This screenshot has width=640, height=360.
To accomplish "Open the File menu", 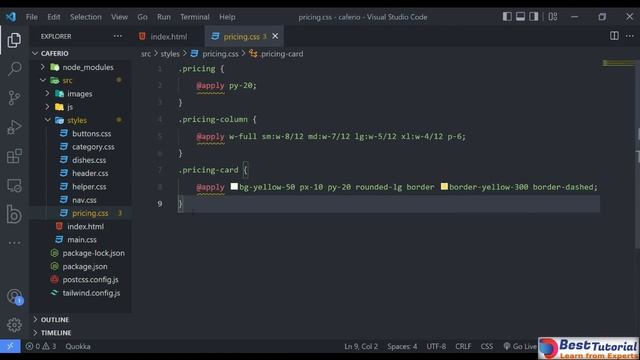I will pos(31,17).
